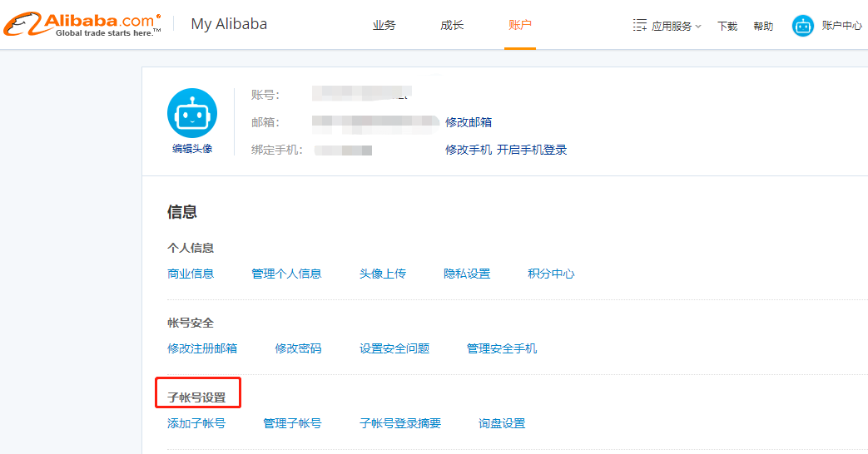868x454 pixels.
Task: Switch to the 成长 tab
Action: [452, 26]
